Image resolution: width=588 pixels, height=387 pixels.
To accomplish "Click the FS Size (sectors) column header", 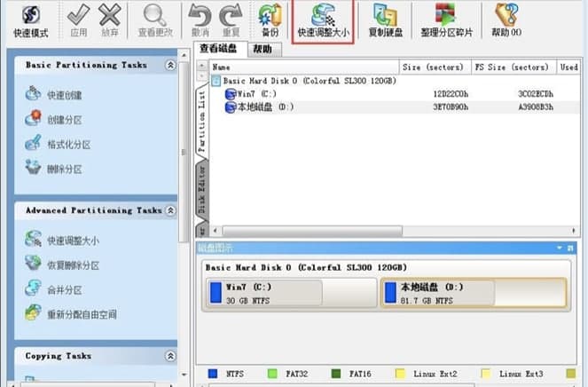I will click(x=514, y=67).
